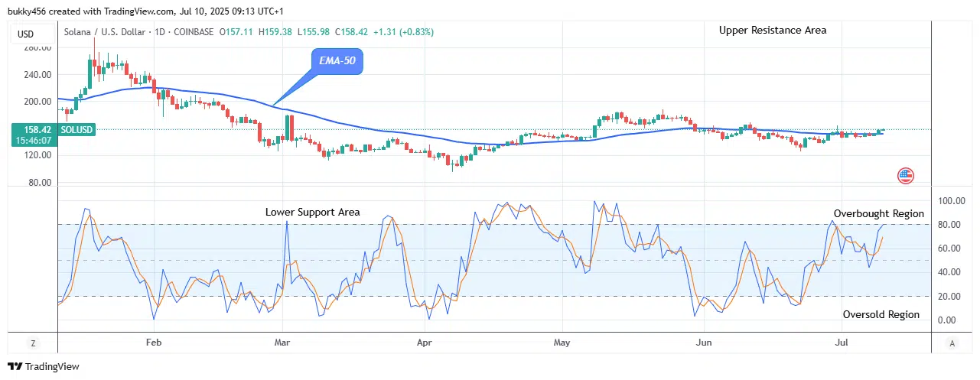Click the 200.00 price scale label
980x380 pixels.
click(x=36, y=102)
